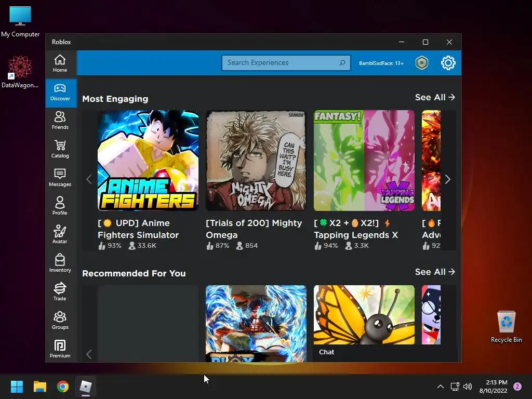
Task: Open File Explorer from the taskbar
Action: [39, 387]
